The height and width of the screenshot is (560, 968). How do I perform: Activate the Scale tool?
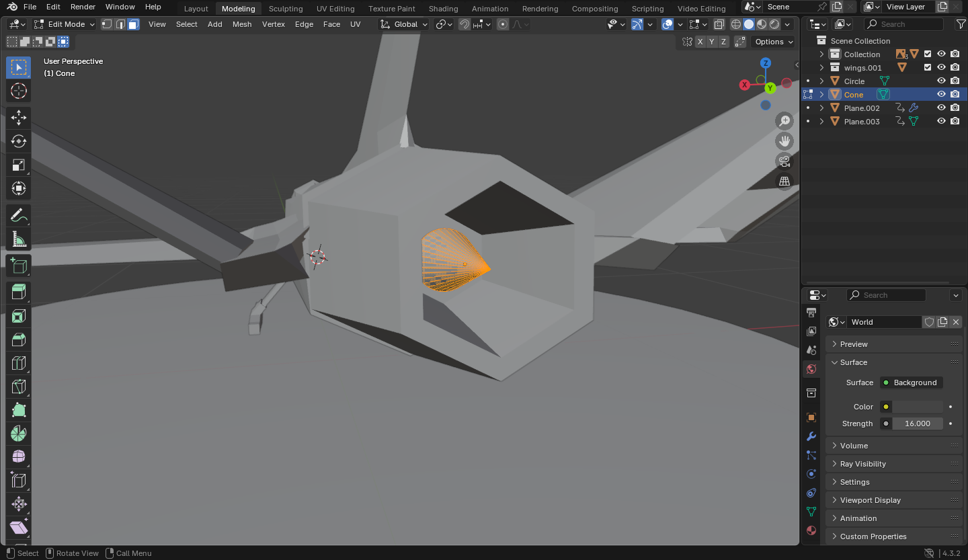pyautogui.click(x=19, y=165)
